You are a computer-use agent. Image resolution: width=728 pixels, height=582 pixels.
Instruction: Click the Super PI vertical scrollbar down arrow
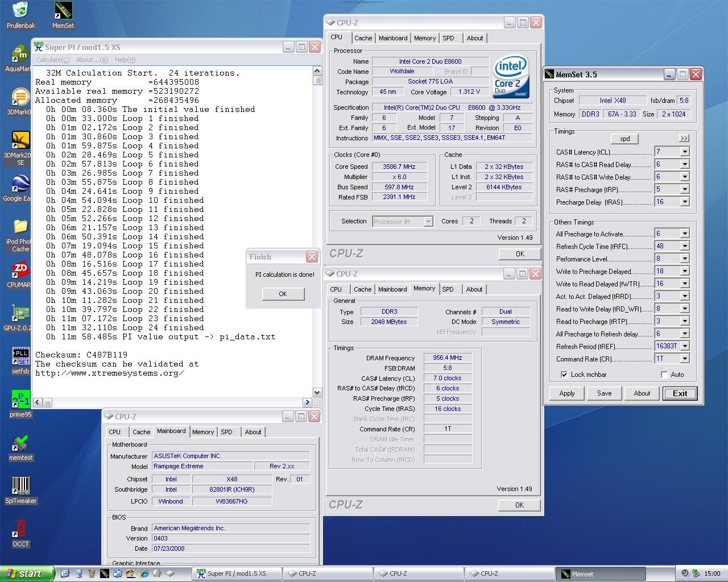[x=317, y=392]
